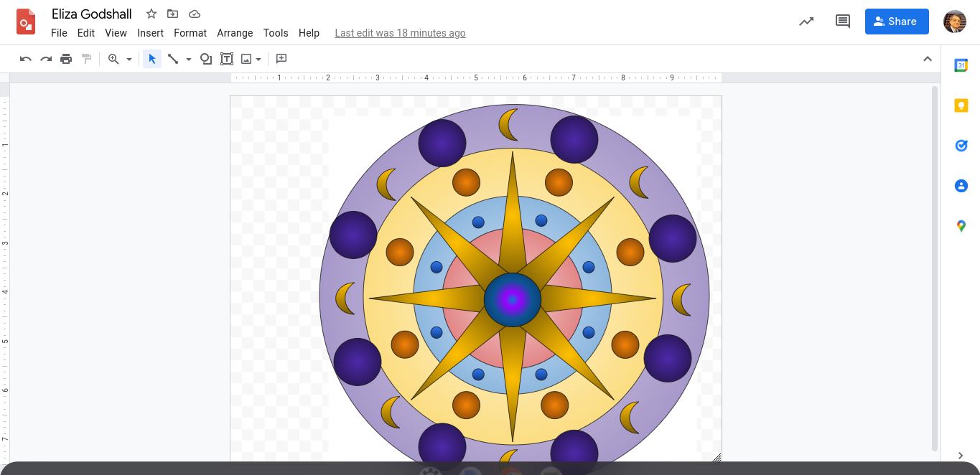This screenshot has width=980, height=475.
Task: Click the Undo arrow in toolbar
Action: point(26,59)
